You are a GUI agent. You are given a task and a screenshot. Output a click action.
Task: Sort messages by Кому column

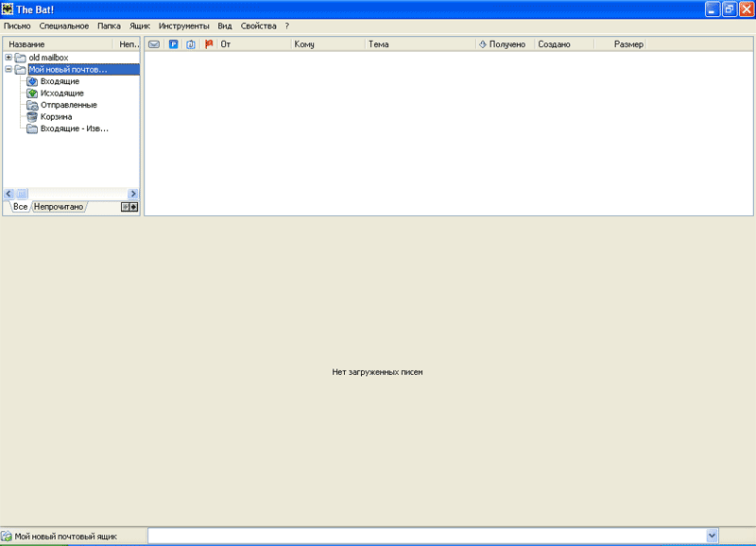[328, 44]
